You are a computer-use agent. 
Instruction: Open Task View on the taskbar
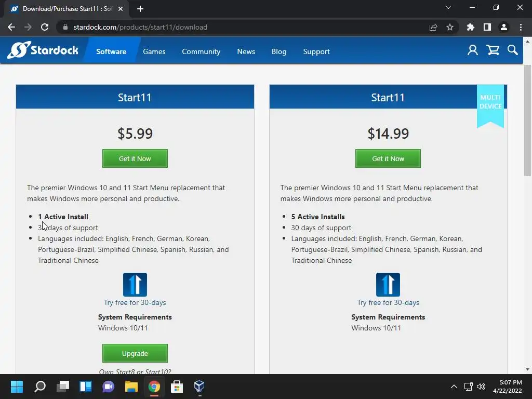(63, 386)
